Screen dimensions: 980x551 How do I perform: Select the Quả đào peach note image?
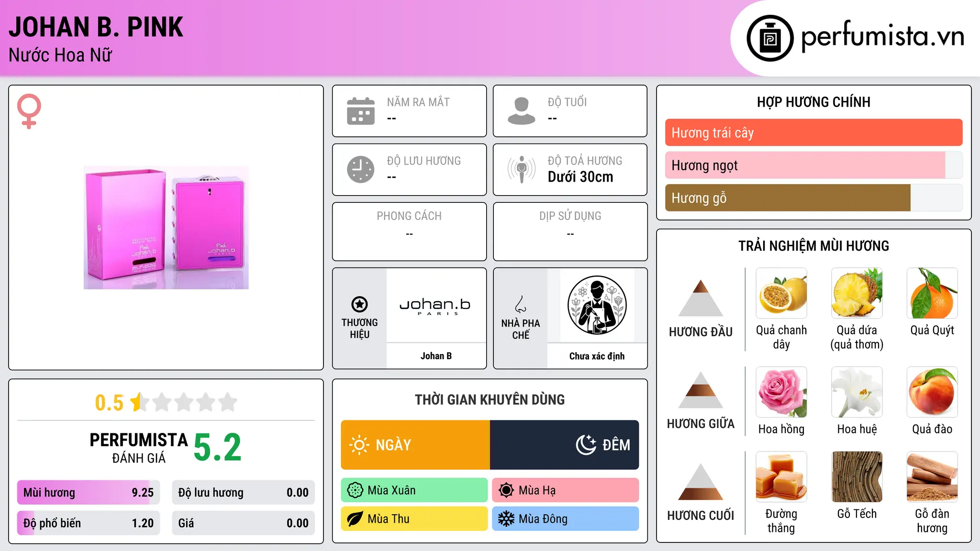click(x=932, y=392)
